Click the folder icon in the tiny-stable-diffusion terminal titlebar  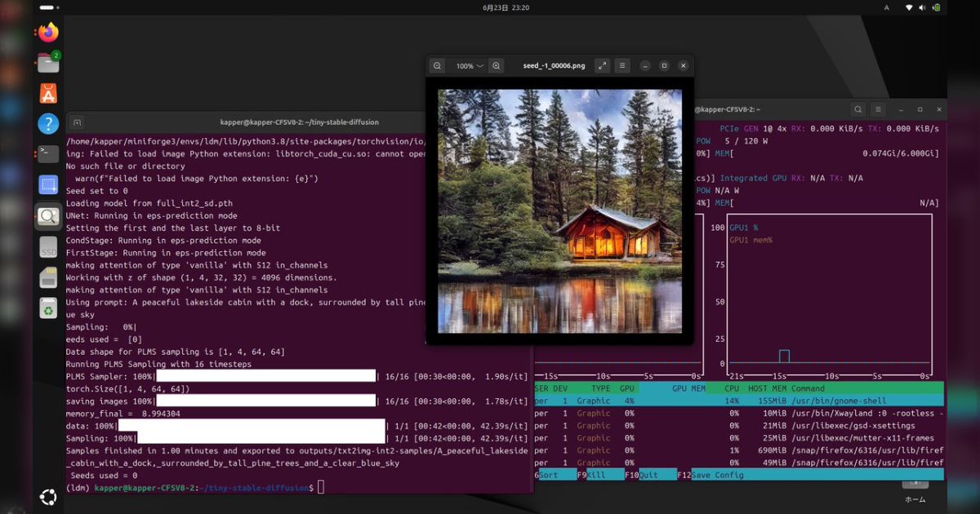pyautogui.click(x=77, y=122)
